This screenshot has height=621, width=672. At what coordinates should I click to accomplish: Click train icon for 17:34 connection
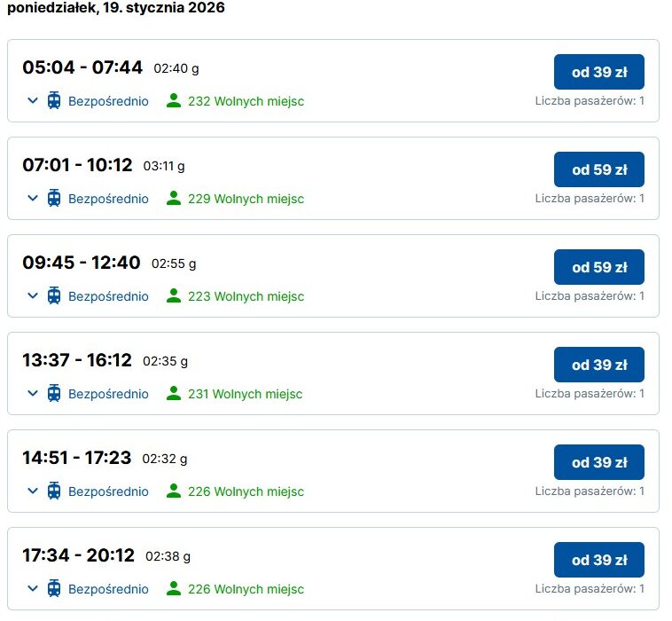(54, 588)
